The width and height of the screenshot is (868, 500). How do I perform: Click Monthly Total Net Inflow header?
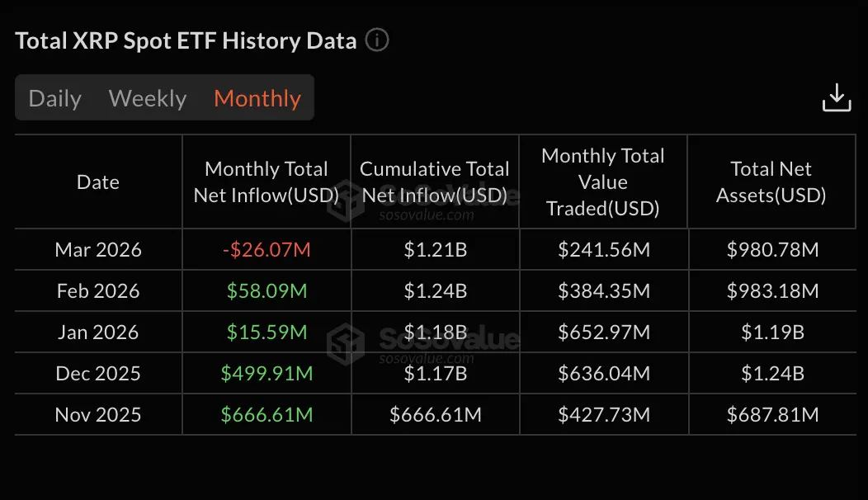point(267,182)
